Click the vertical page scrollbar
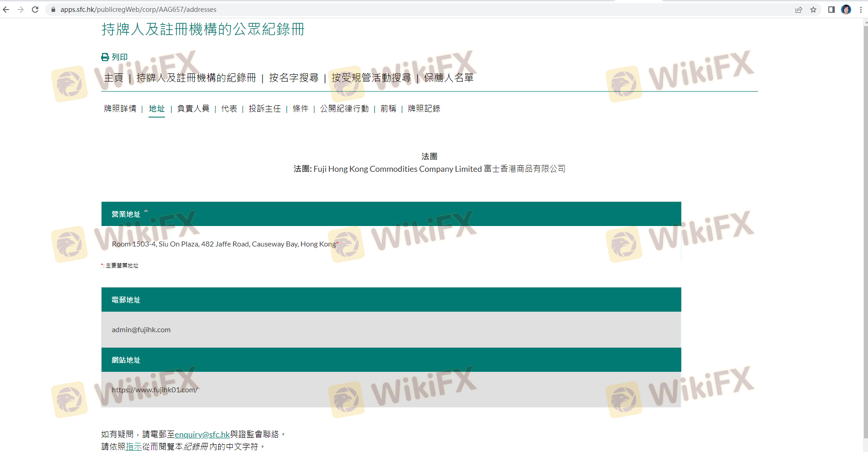 coord(865,228)
